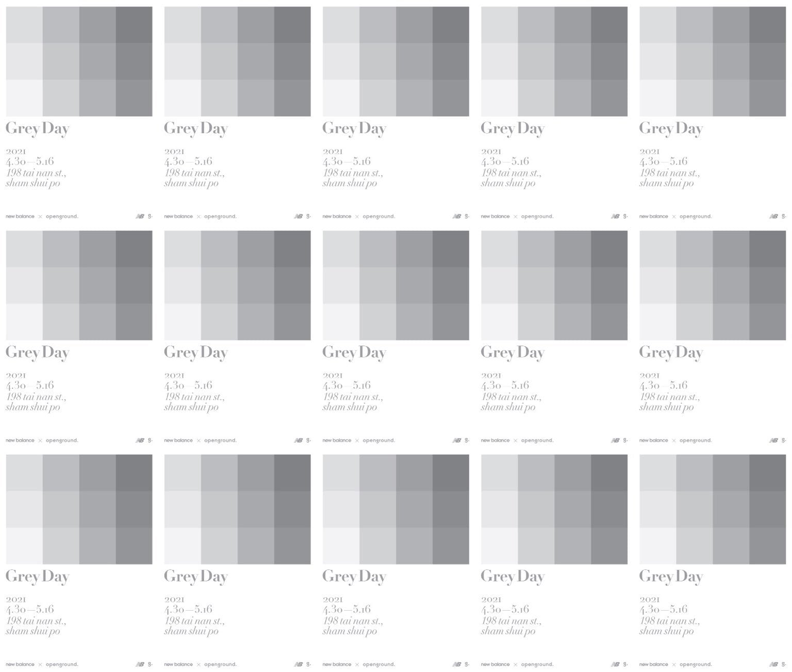The width and height of the screenshot is (792, 672).
Task: Select the lightest grey swatch in the center poster
Action: tap(341, 322)
